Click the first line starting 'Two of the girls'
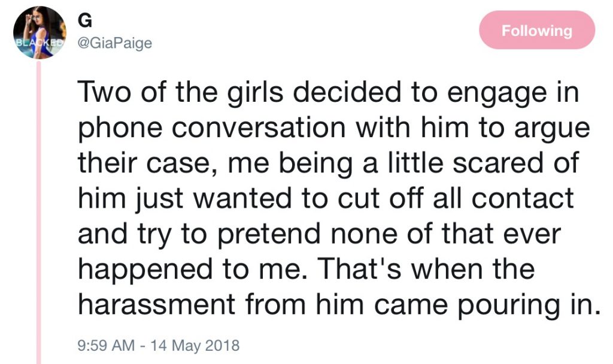613x364 pixels. [329, 94]
